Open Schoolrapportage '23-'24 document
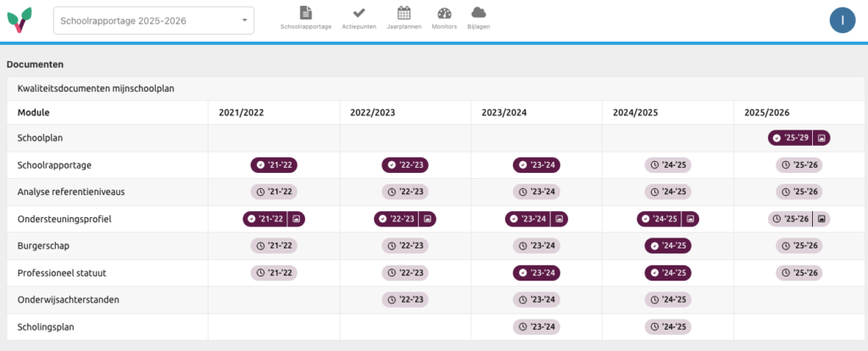Screen dimensions: 868x351 [536, 164]
